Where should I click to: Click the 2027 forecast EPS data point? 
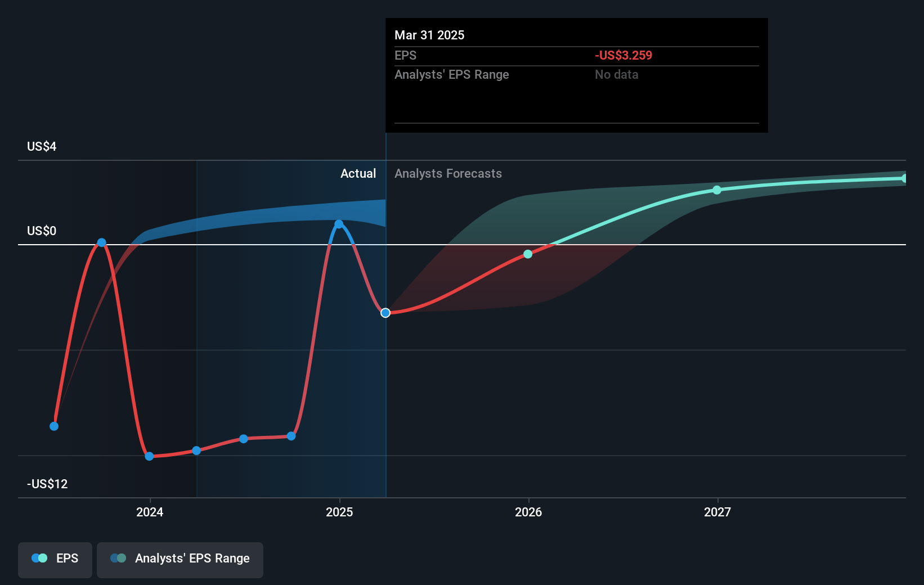click(717, 190)
